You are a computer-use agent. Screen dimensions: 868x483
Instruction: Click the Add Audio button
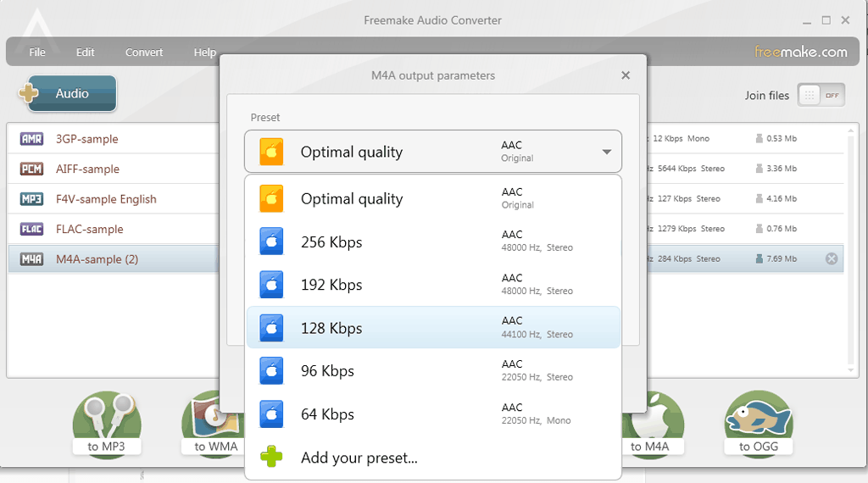(x=68, y=93)
